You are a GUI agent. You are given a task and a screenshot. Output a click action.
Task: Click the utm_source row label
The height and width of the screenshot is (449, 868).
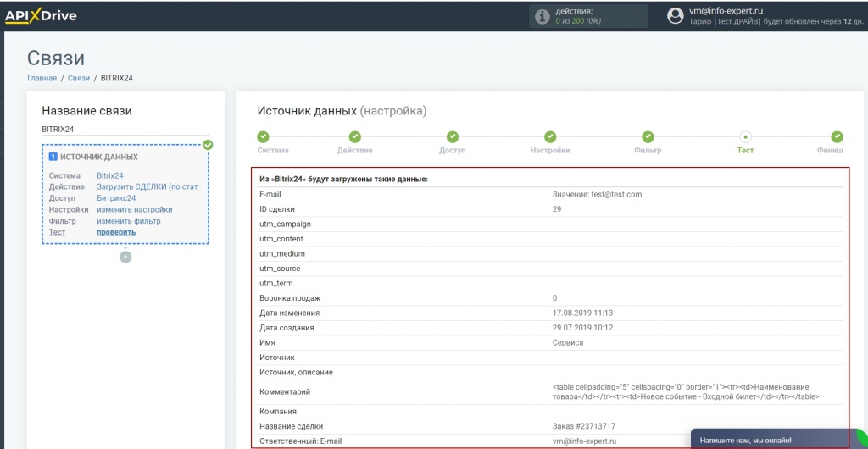[x=280, y=269]
